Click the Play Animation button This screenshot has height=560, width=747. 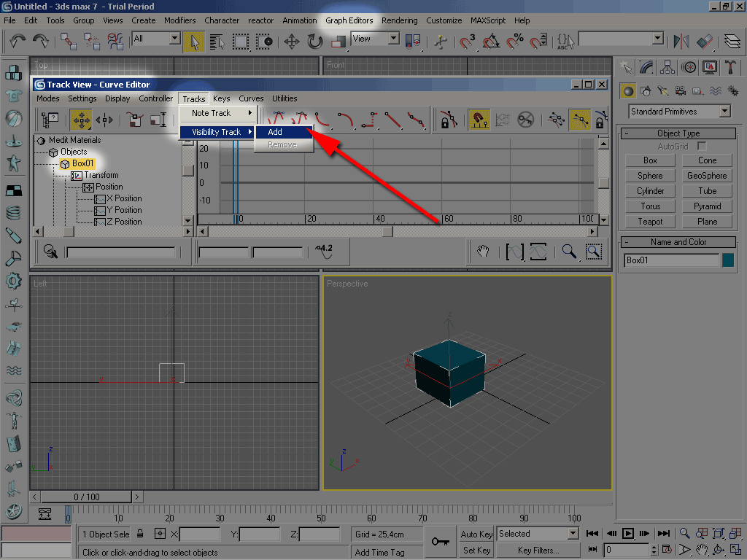[x=628, y=533]
